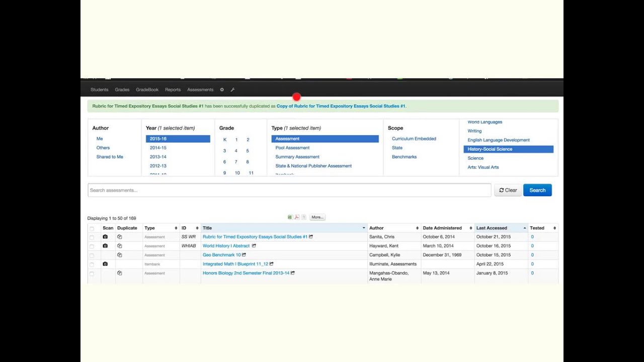
Task: Select the 2015-16 year filter
Action: [178, 139]
